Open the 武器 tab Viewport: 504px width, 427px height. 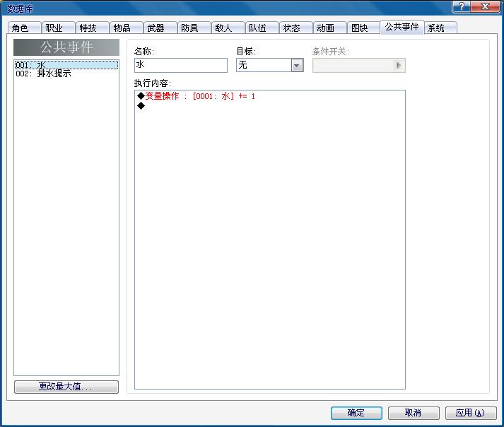tap(160, 28)
